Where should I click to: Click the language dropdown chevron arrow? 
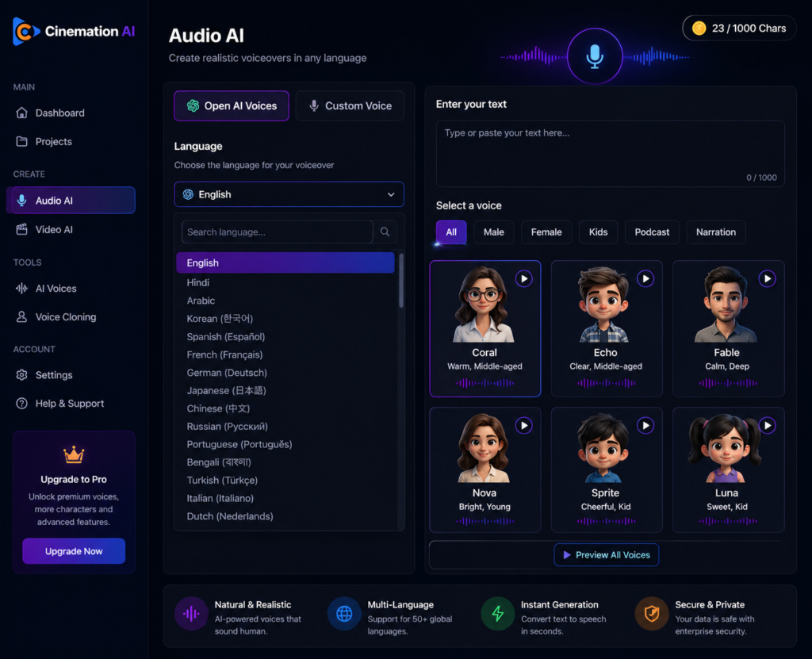pos(391,194)
